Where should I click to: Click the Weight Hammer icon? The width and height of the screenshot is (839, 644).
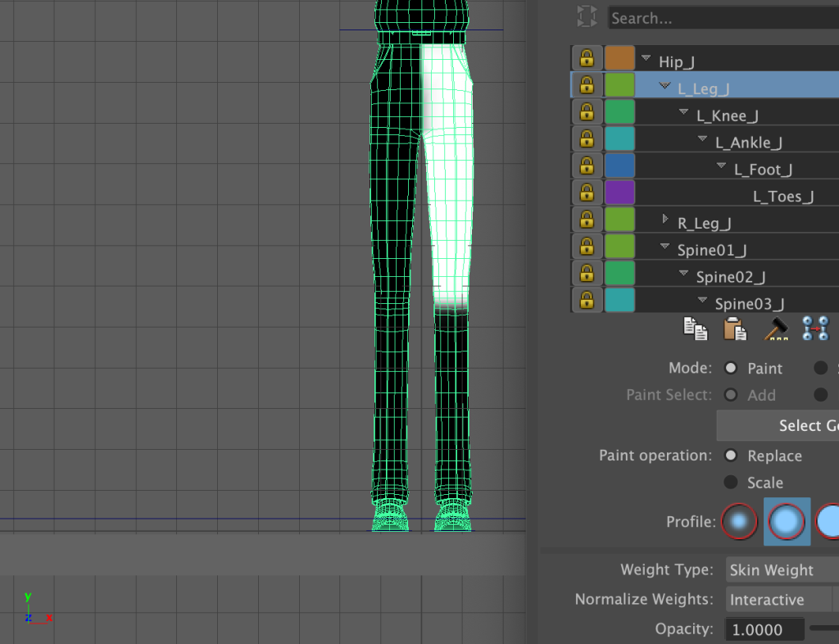(775, 329)
